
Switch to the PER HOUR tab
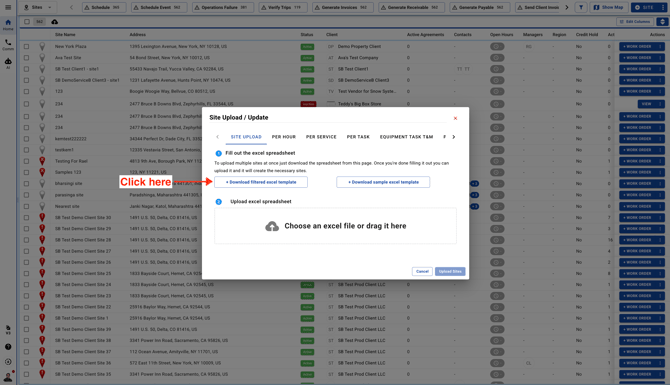(284, 137)
